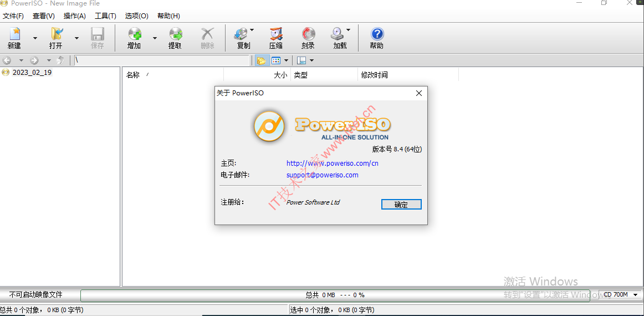
Task: Click the Forward navigation arrow
Action: point(34,60)
